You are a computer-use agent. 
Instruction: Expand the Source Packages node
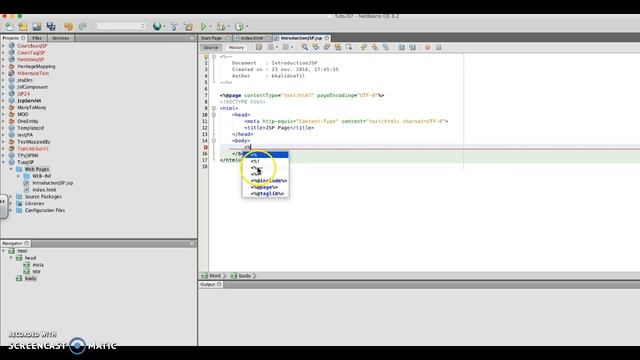point(11,197)
